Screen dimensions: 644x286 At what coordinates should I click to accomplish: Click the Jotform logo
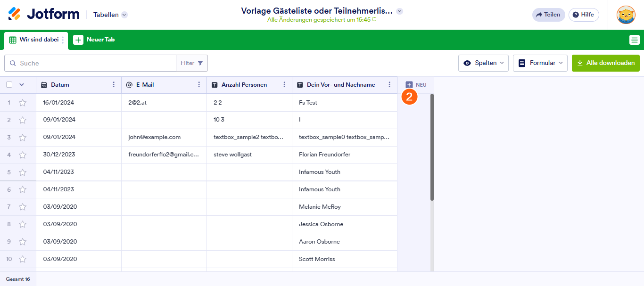pos(44,14)
